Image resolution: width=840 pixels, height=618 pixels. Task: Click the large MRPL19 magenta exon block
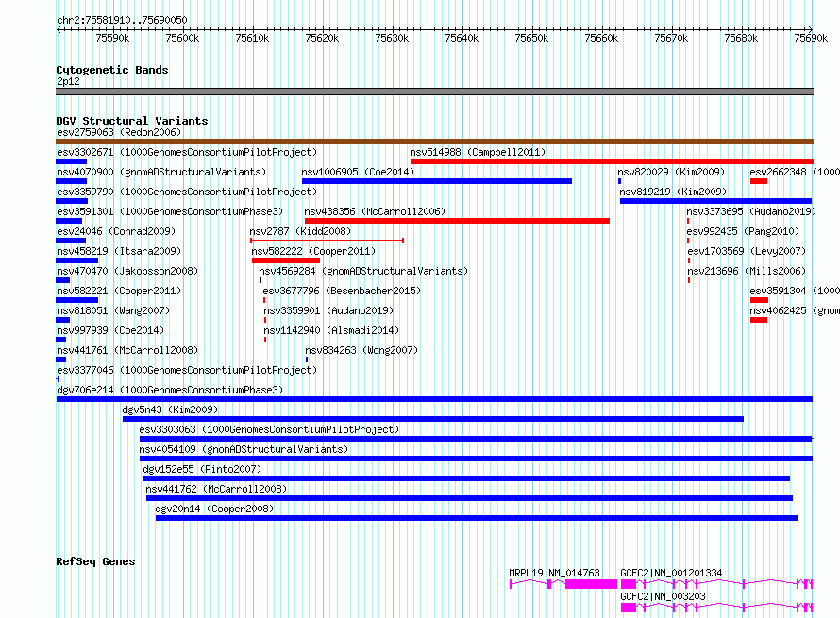[x=592, y=584]
